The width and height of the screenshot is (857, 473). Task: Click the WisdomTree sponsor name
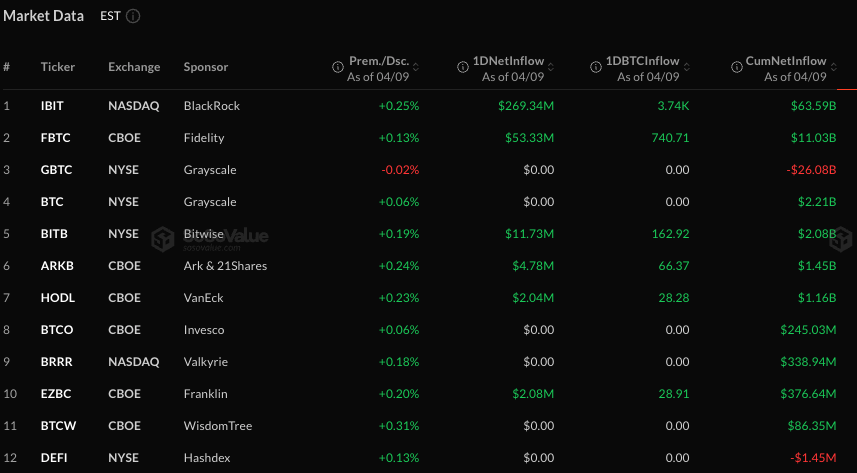pyautogui.click(x=218, y=425)
